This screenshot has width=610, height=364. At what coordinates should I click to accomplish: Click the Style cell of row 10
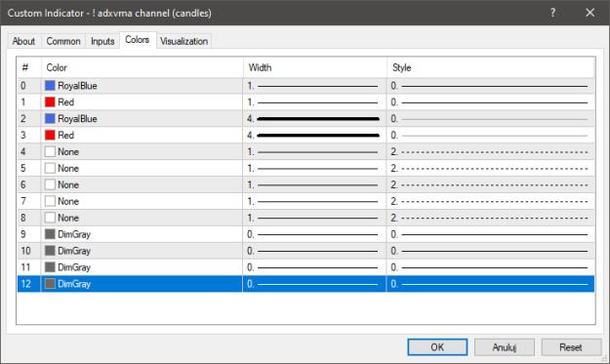491,251
